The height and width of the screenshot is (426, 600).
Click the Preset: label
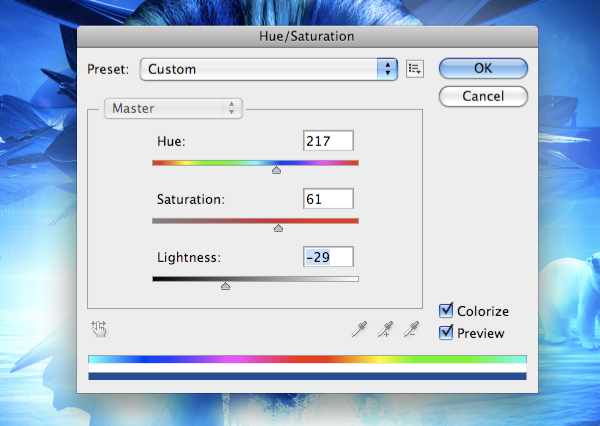coord(108,69)
